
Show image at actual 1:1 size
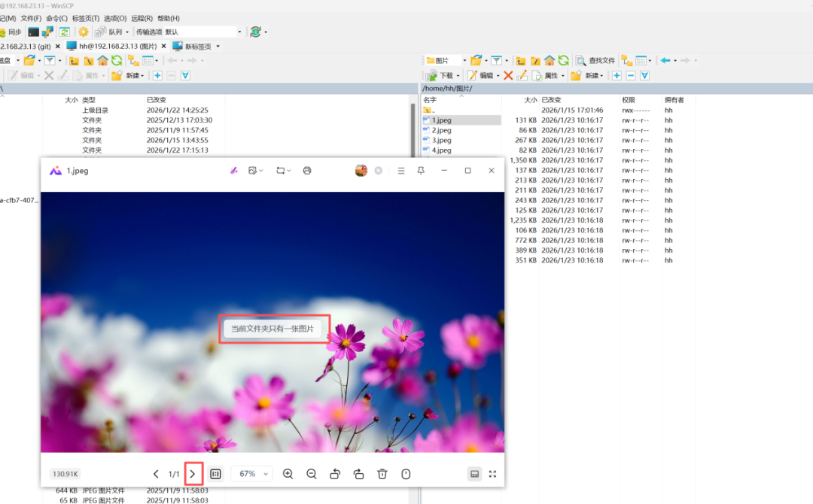pos(215,474)
